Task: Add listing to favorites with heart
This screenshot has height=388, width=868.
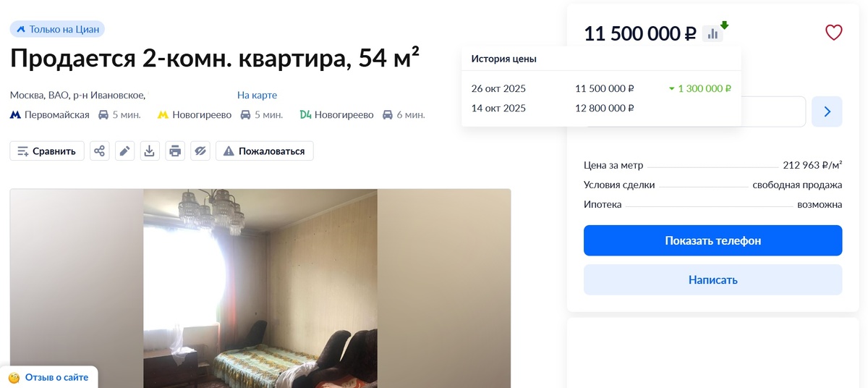Action: pos(833,33)
